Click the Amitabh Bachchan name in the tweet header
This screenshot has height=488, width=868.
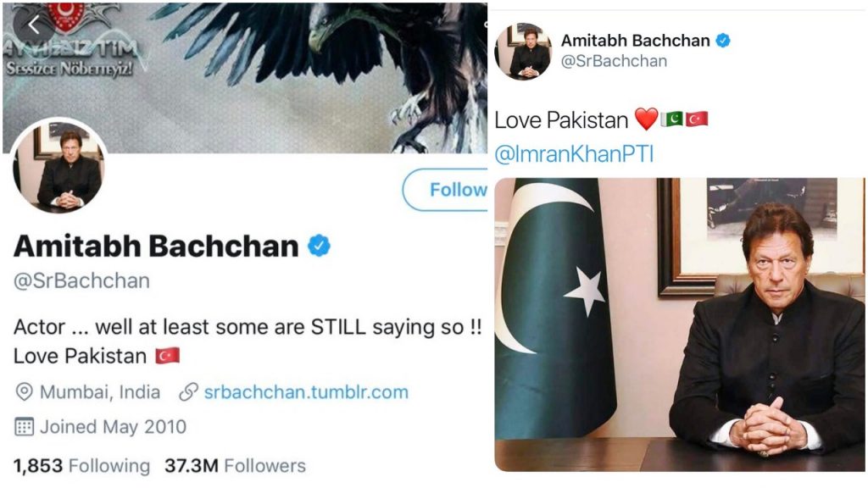coord(636,41)
